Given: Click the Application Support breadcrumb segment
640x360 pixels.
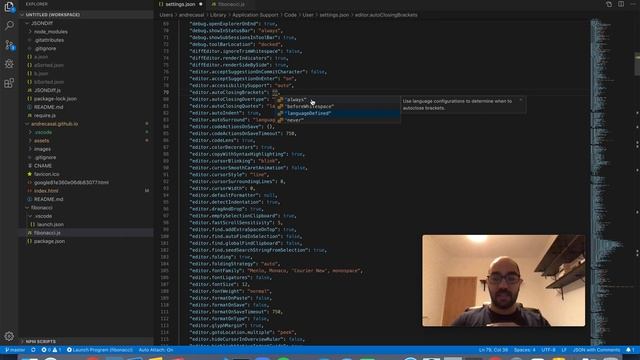Looking at the screenshot, I should (x=255, y=15).
